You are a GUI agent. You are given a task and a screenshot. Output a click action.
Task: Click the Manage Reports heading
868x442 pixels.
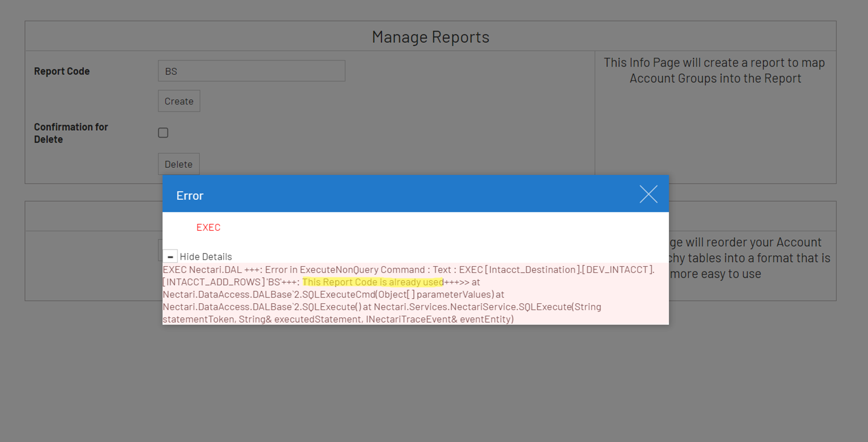[430, 37]
